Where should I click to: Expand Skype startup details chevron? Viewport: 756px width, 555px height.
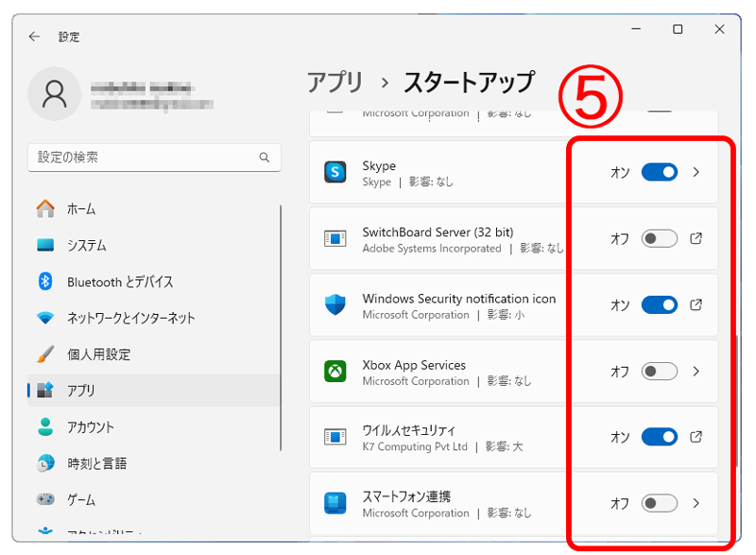696,172
